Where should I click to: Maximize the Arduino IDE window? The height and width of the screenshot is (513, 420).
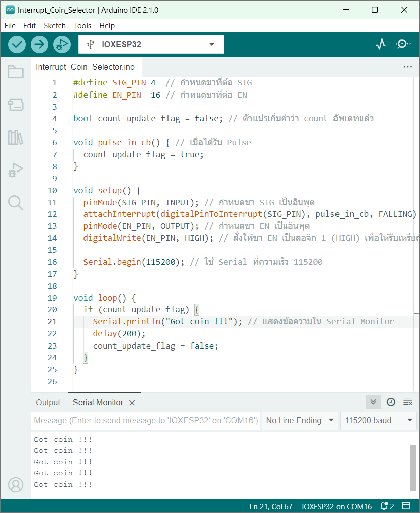tap(375, 10)
